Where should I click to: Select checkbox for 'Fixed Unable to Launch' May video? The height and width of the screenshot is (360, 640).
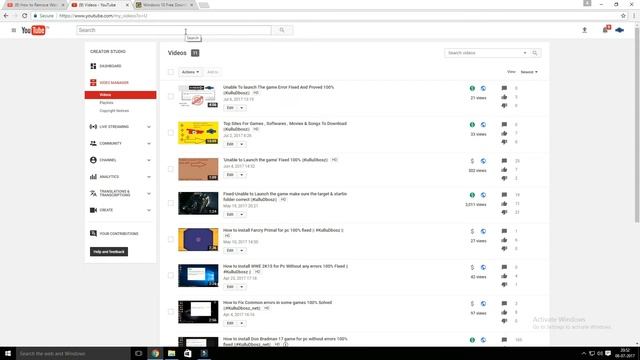(171, 203)
